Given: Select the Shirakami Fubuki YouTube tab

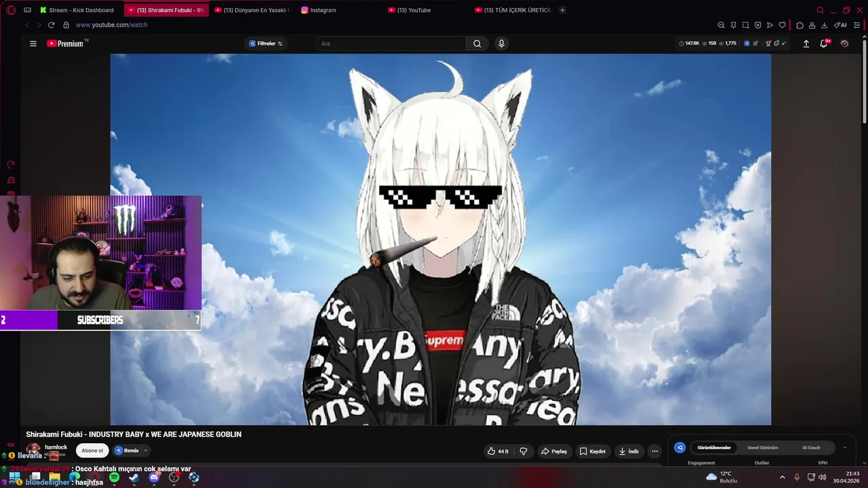Looking at the screenshot, I should tap(165, 10).
